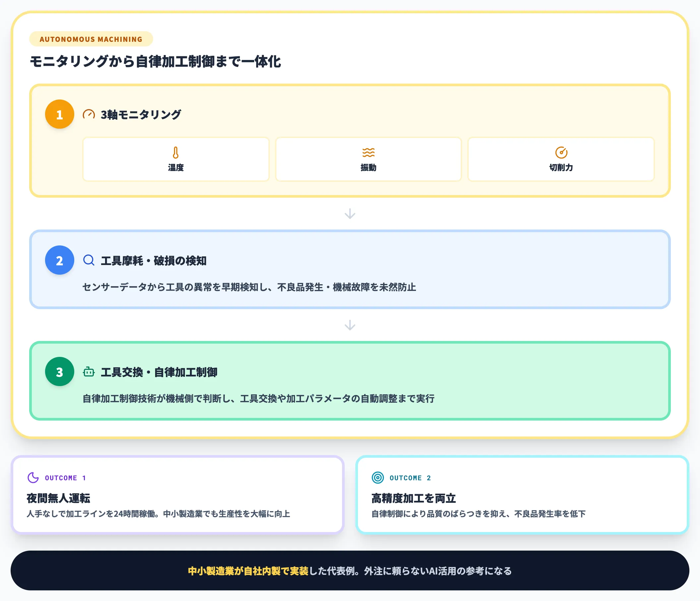The height and width of the screenshot is (601, 700).
Task: Click the orange step 1 number circle
Action: pos(59,114)
